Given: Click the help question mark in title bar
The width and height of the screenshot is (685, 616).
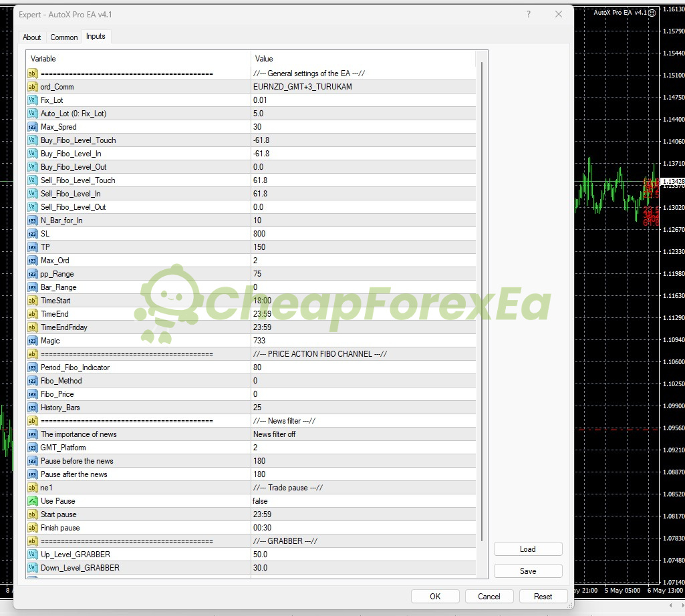Looking at the screenshot, I should [529, 14].
